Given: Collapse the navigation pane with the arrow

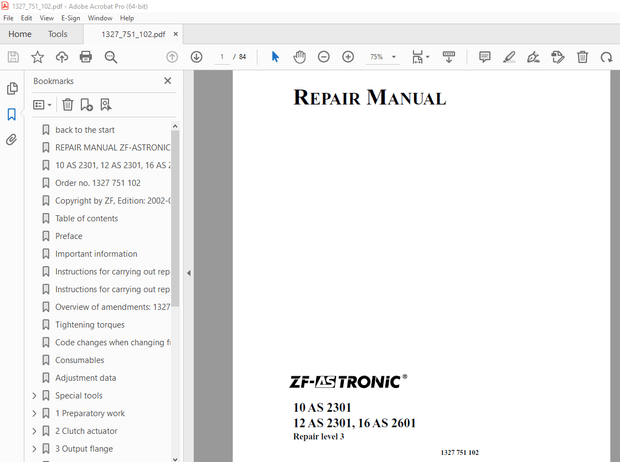Looking at the screenshot, I should (189, 273).
